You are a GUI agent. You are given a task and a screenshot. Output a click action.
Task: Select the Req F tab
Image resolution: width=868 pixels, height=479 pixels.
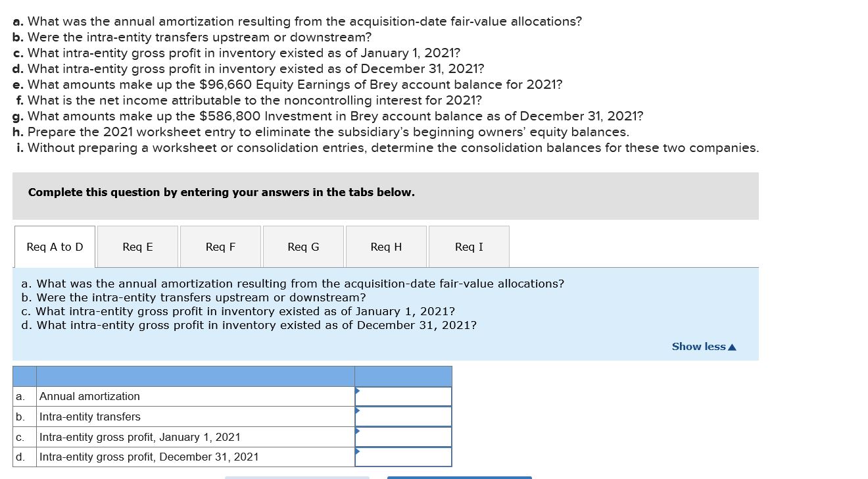click(220, 247)
